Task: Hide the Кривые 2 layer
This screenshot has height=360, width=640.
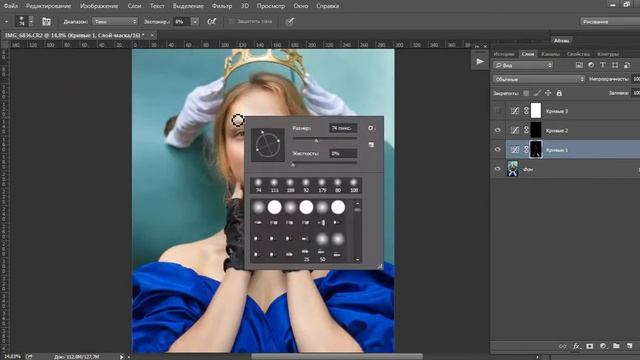Action: click(498, 130)
